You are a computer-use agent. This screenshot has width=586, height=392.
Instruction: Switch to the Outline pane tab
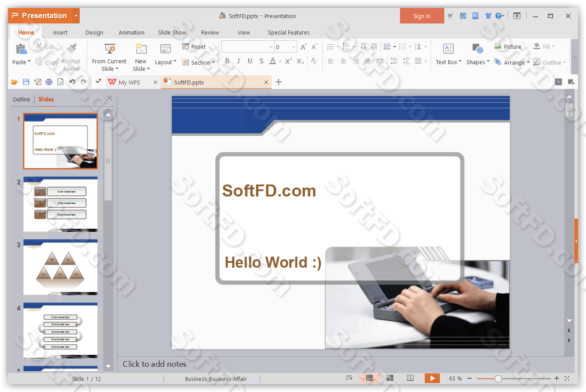21,99
